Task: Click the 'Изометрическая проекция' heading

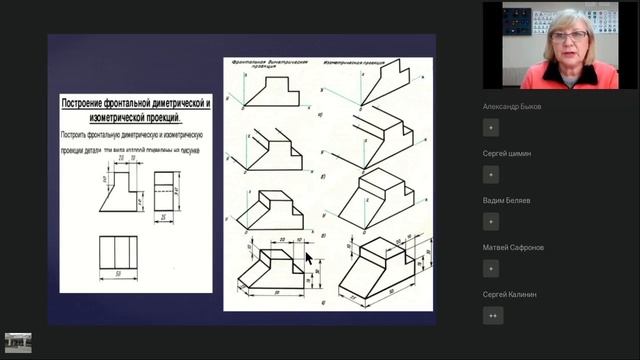Action: click(354, 63)
